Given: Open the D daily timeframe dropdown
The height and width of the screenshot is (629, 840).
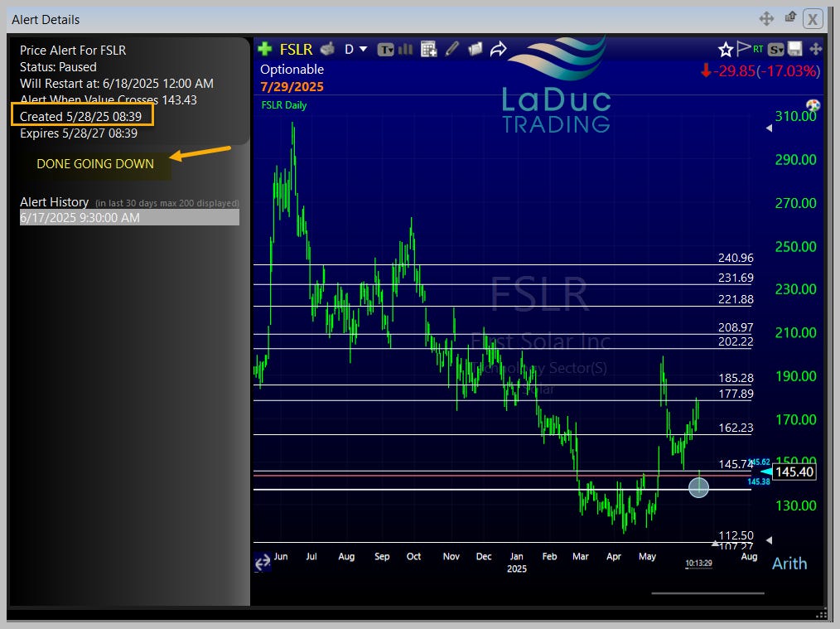Looking at the screenshot, I should click(x=355, y=49).
